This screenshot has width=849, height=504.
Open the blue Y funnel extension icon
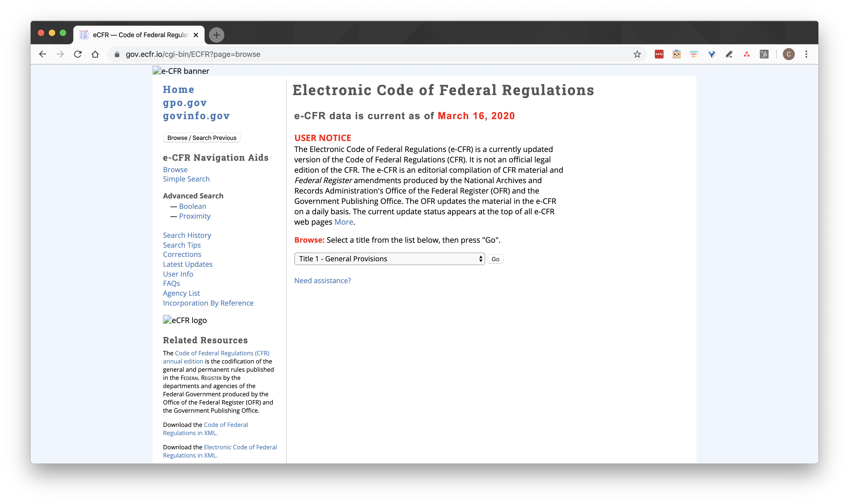point(712,54)
